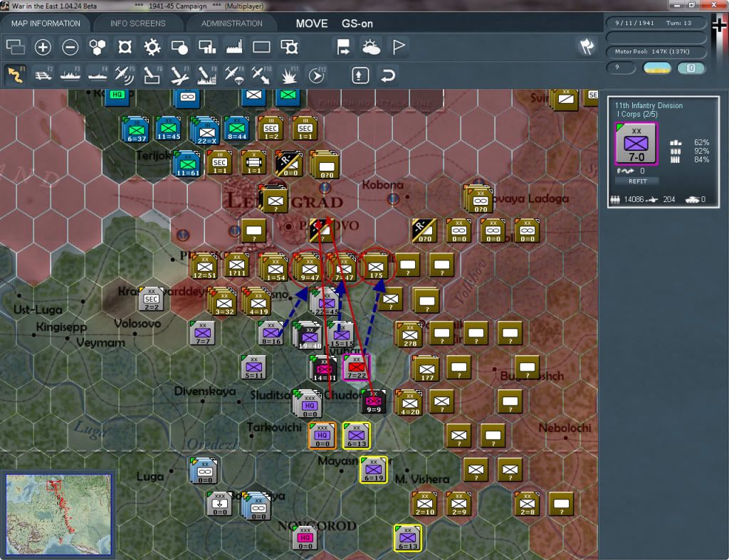Click the crossed flags icon

(x=587, y=46)
